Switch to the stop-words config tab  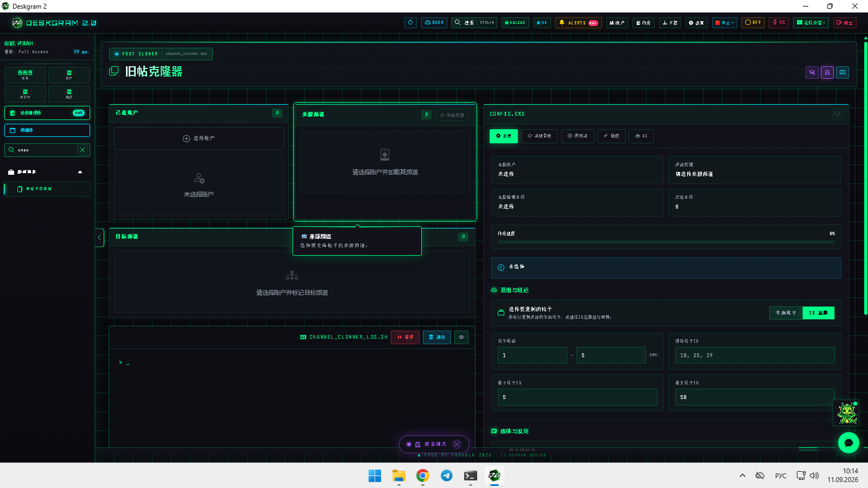578,136
